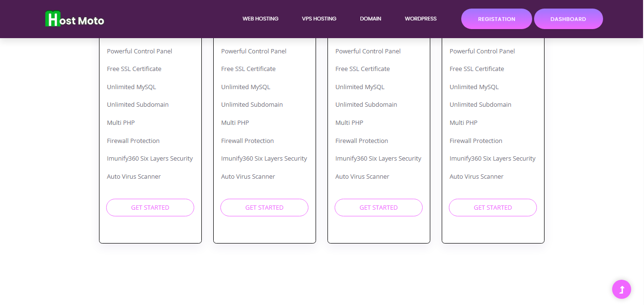Screen dimensions: 644x305
Task: Click Multi PHP in the third plan card
Action: [349, 123]
